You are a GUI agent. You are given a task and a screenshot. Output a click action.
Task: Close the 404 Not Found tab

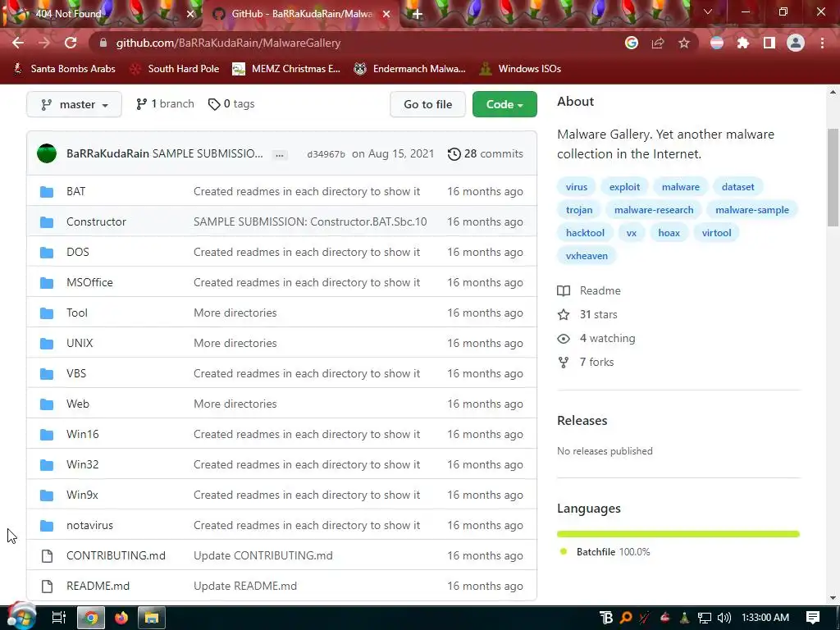click(x=190, y=14)
